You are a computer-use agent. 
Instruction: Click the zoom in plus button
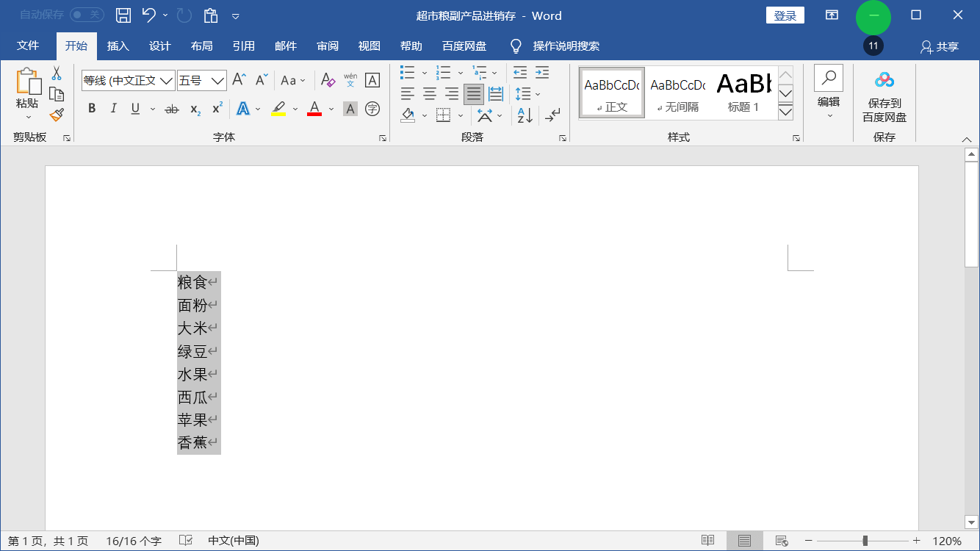coord(915,541)
